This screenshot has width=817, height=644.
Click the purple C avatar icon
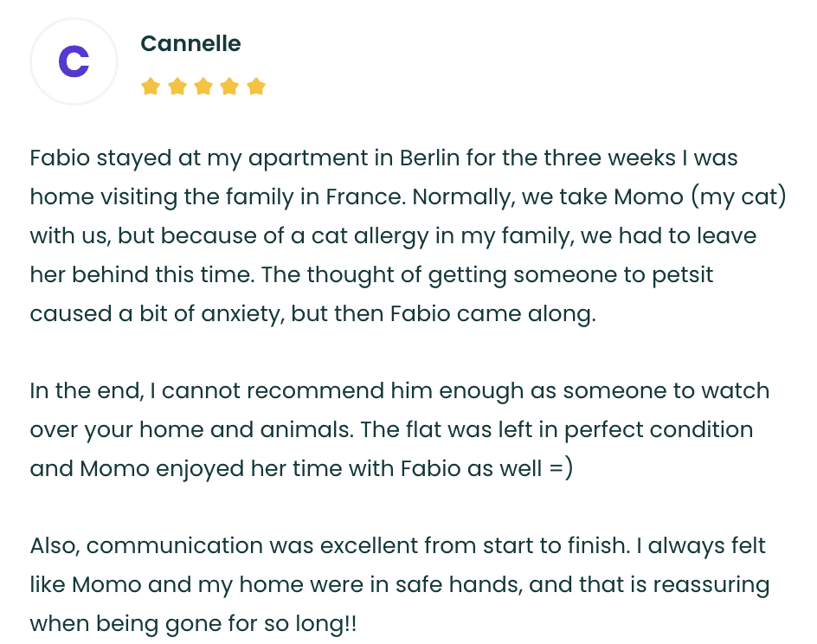74,61
